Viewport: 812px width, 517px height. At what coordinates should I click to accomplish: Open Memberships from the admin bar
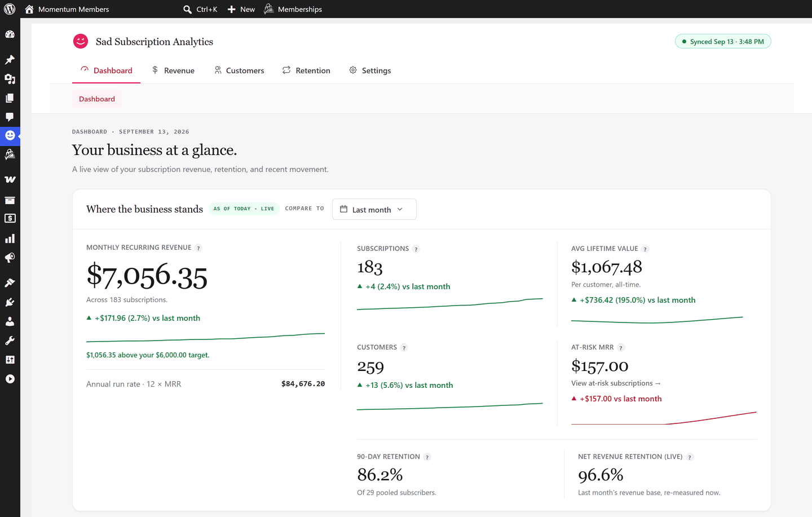pos(293,9)
